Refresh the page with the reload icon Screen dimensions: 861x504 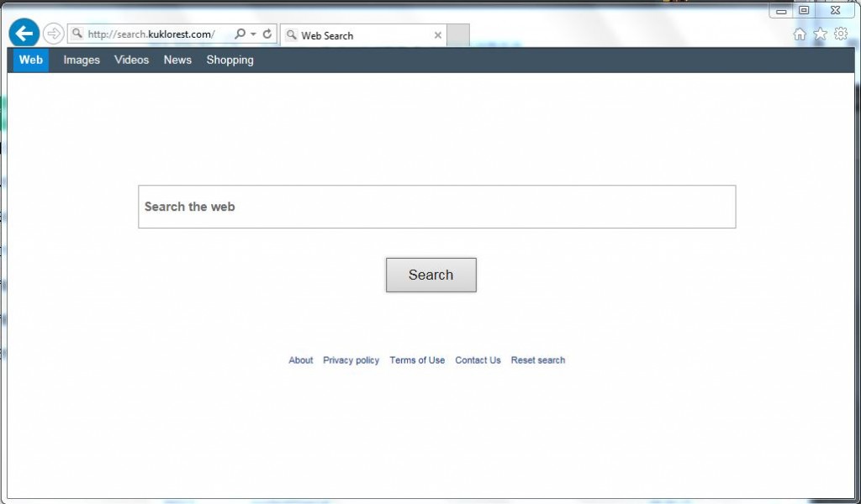tap(267, 34)
